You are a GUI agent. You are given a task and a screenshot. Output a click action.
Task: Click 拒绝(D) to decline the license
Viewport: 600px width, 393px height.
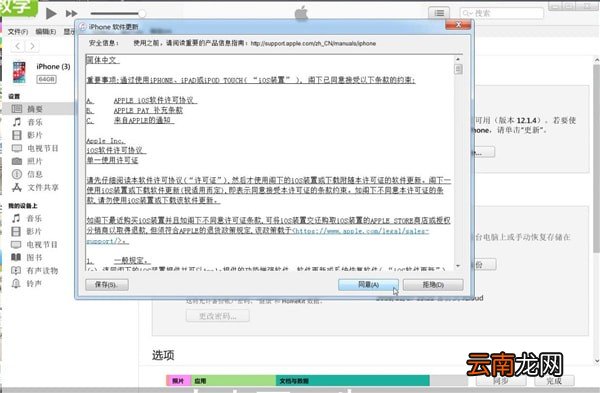pyautogui.click(x=433, y=285)
